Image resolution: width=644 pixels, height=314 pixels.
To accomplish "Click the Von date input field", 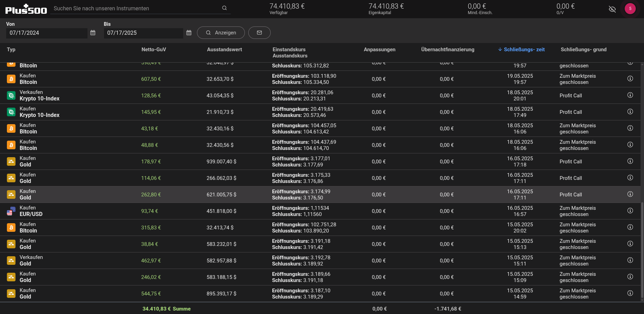I will coord(46,33).
